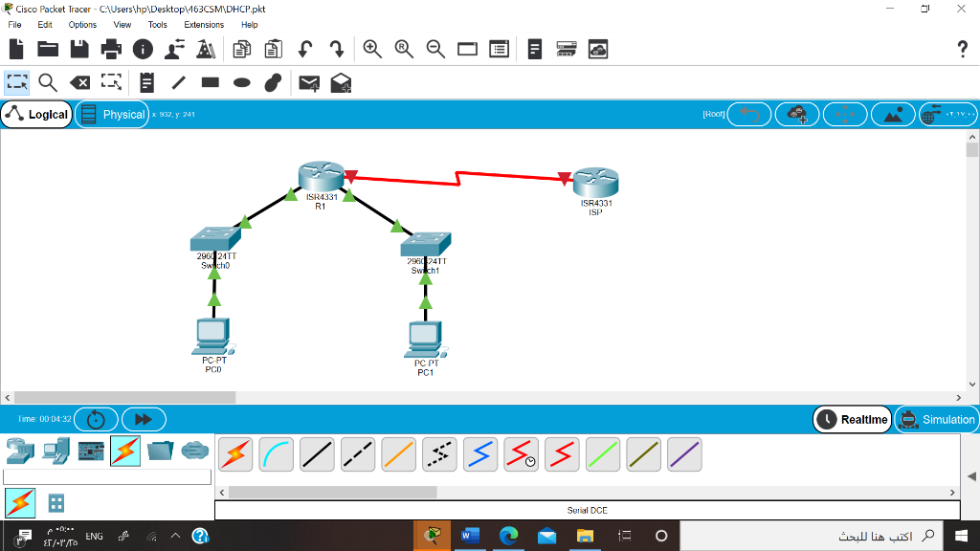
Task: Select router R1 on canvas
Action: point(322,177)
